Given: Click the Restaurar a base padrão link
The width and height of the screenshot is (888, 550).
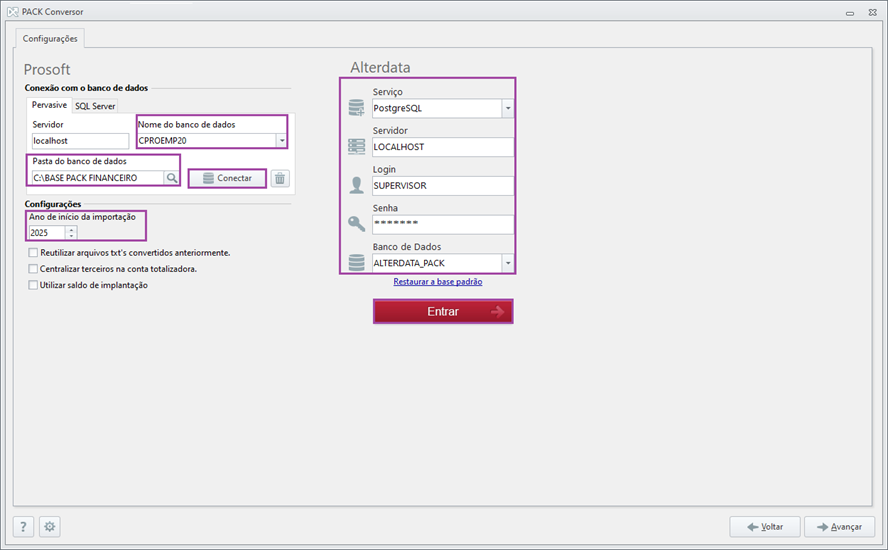Looking at the screenshot, I should (438, 282).
